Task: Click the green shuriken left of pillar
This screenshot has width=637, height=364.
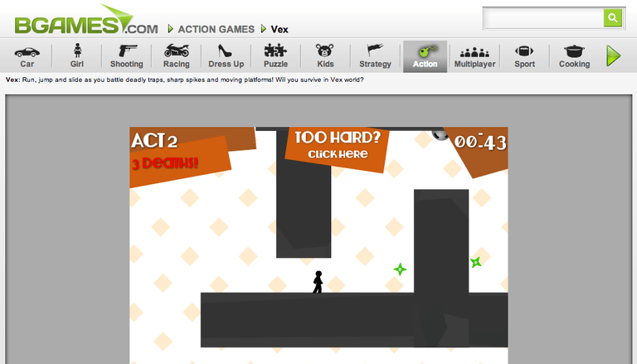Action: (x=400, y=269)
